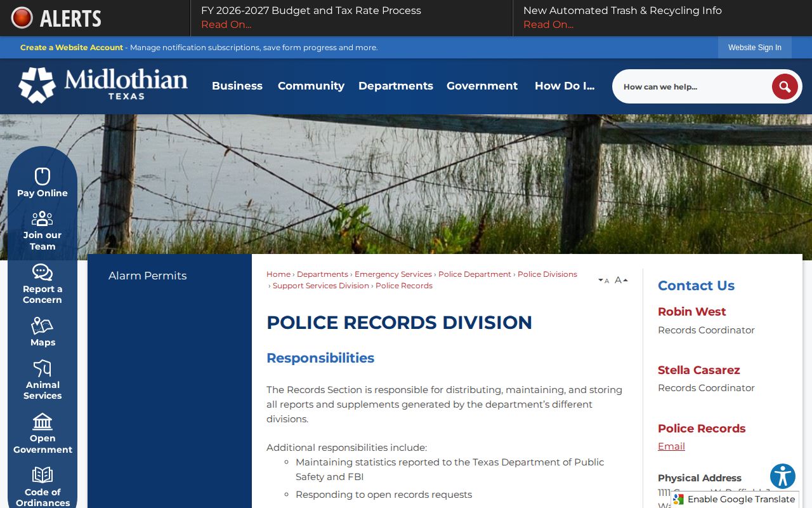Click the Police Records Email link
This screenshot has height=508, width=812.
tap(671, 446)
